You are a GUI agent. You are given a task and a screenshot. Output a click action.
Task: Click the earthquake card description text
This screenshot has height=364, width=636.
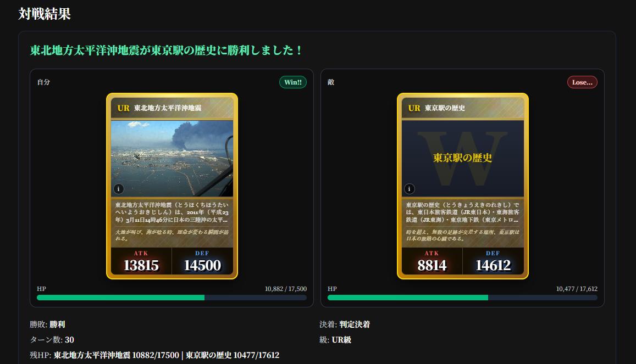click(172, 212)
